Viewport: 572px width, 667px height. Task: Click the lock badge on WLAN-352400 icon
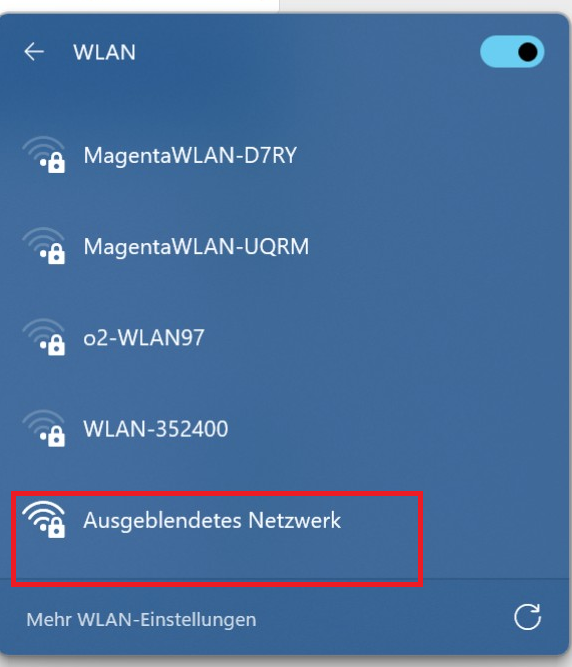pyautogui.click(x=56, y=436)
